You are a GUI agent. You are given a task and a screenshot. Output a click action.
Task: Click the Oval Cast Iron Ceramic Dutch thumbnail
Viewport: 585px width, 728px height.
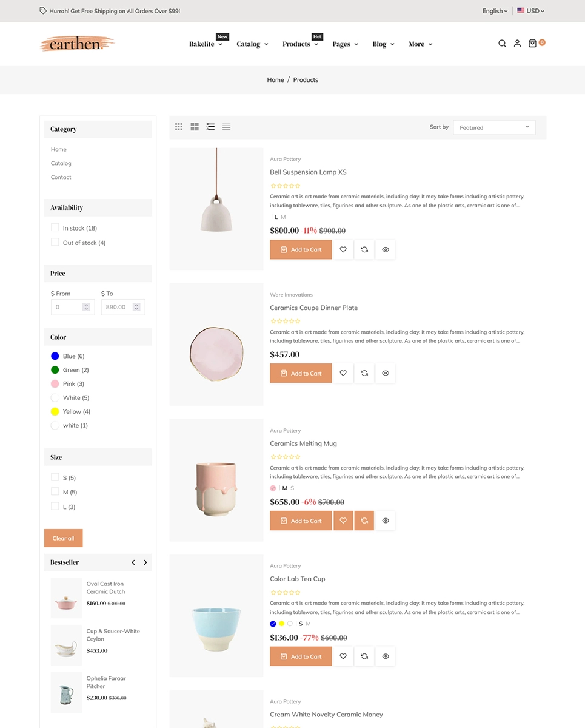[x=66, y=597]
